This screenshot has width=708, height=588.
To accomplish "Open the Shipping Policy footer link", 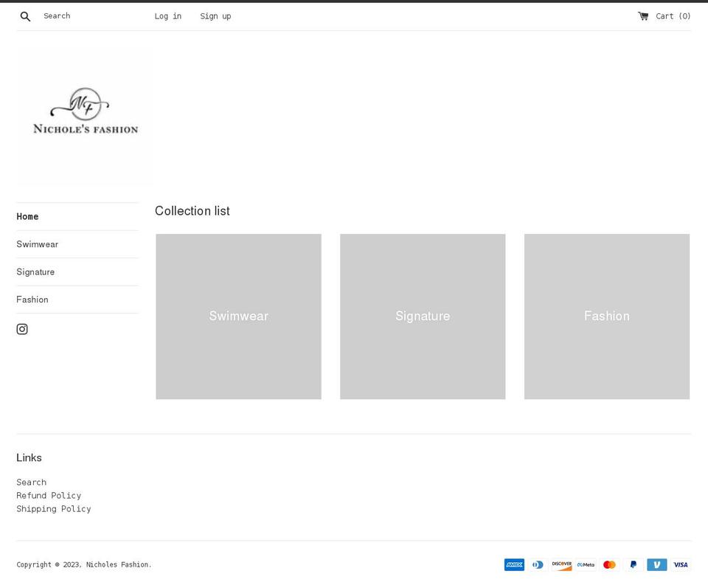I will coord(53,508).
